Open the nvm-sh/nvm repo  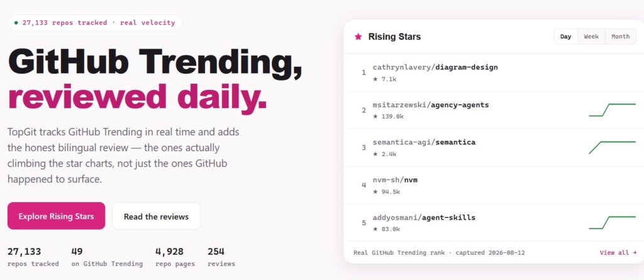(x=395, y=180)
